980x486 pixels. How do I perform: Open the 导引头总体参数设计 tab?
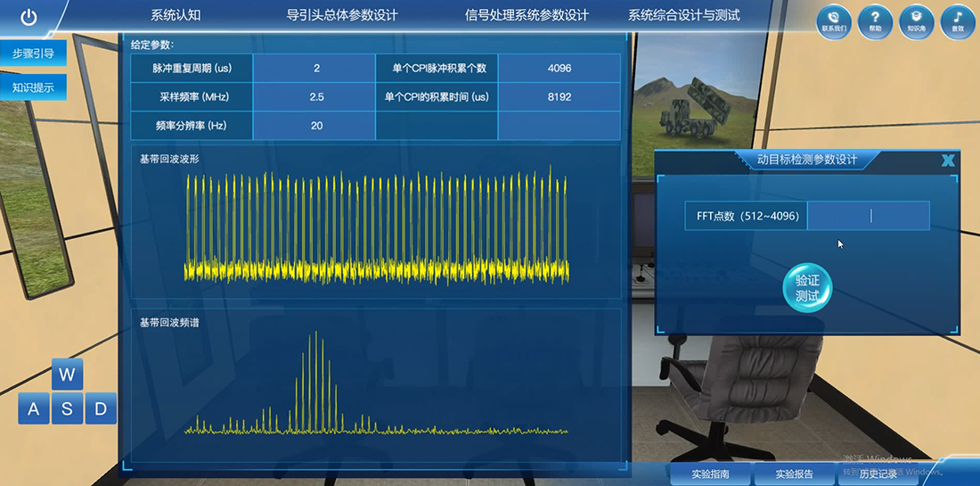[x=342, y=15]
